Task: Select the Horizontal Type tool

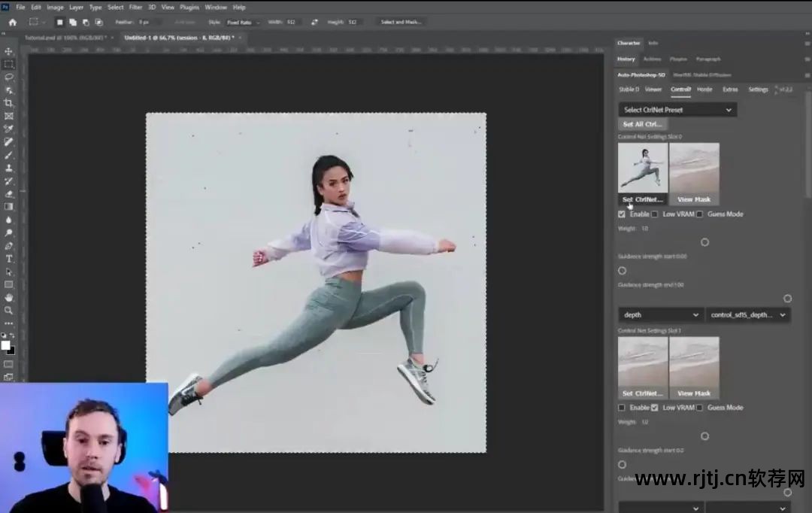Action: 9,259
